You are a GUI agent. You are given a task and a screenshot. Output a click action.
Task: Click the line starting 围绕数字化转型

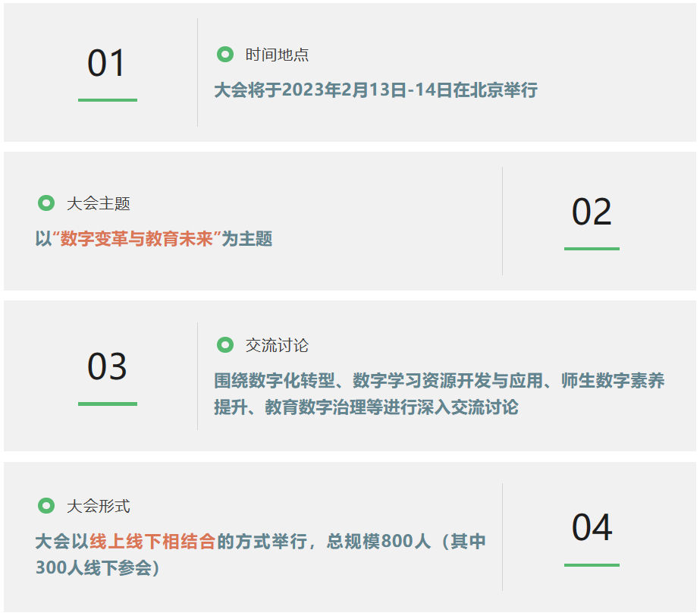pos(439,381)
